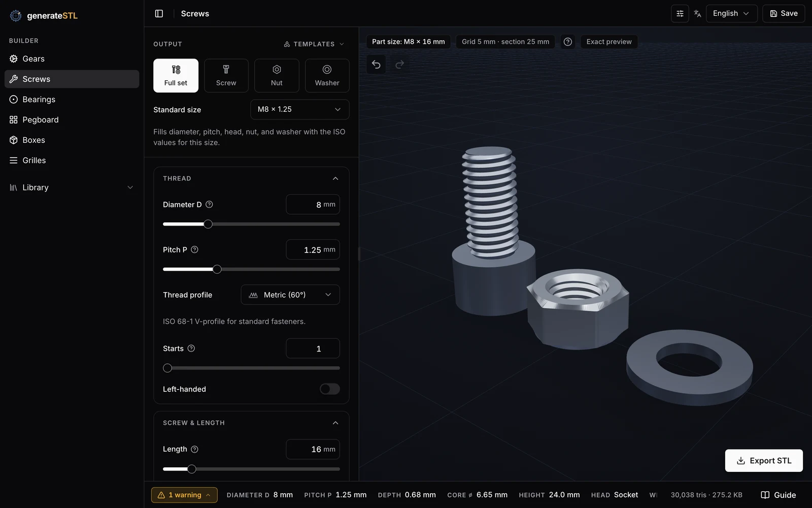812x508 pixels.
Task: Click the Starts value field
Action: pos(313,348)
